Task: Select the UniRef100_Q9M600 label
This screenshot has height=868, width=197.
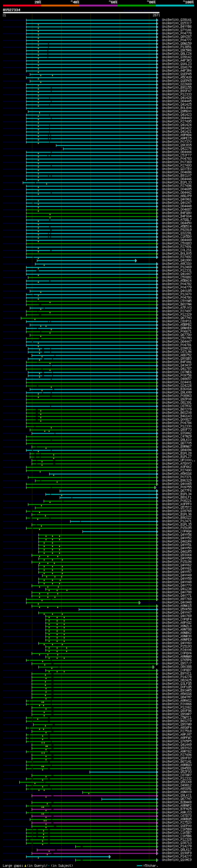Action: point(177,111)
